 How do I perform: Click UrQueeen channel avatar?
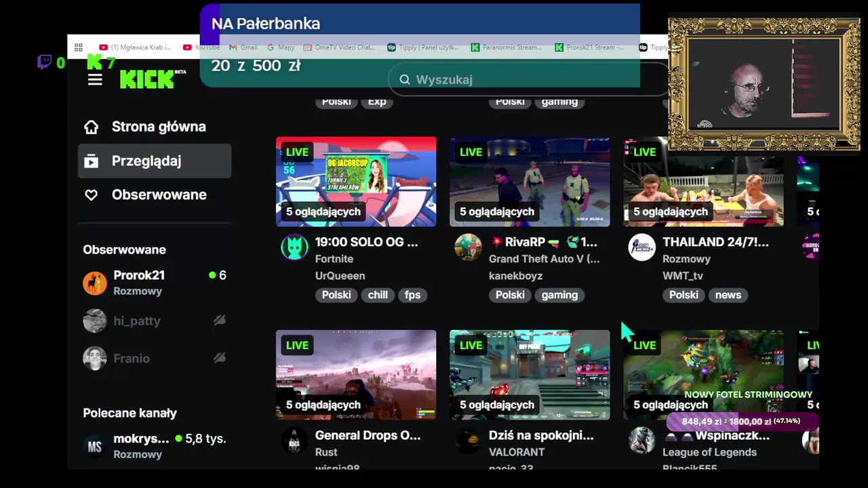(294, 247)
